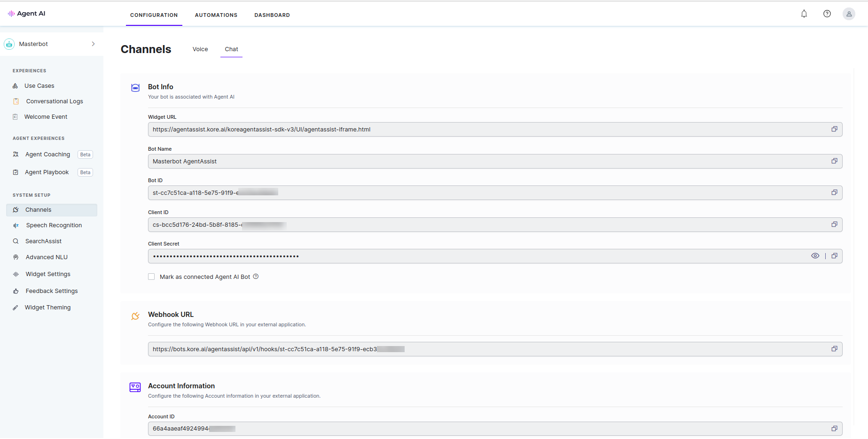The image size is (868, 439).
Task: Click the user profile avatar
Action: pyautogui.click(x=849, y=14)
